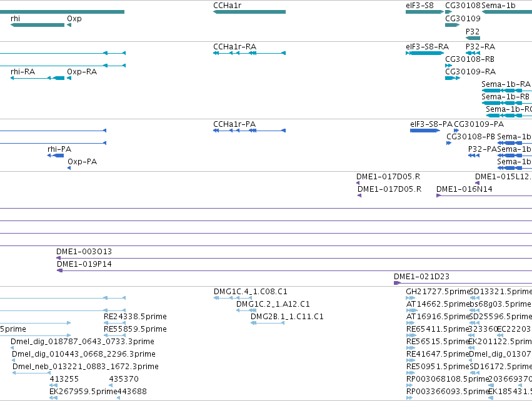532x401 pixels.
Task: Select the DMG2B.1_1.C11.C1 label
Action: tap(287, 317)
